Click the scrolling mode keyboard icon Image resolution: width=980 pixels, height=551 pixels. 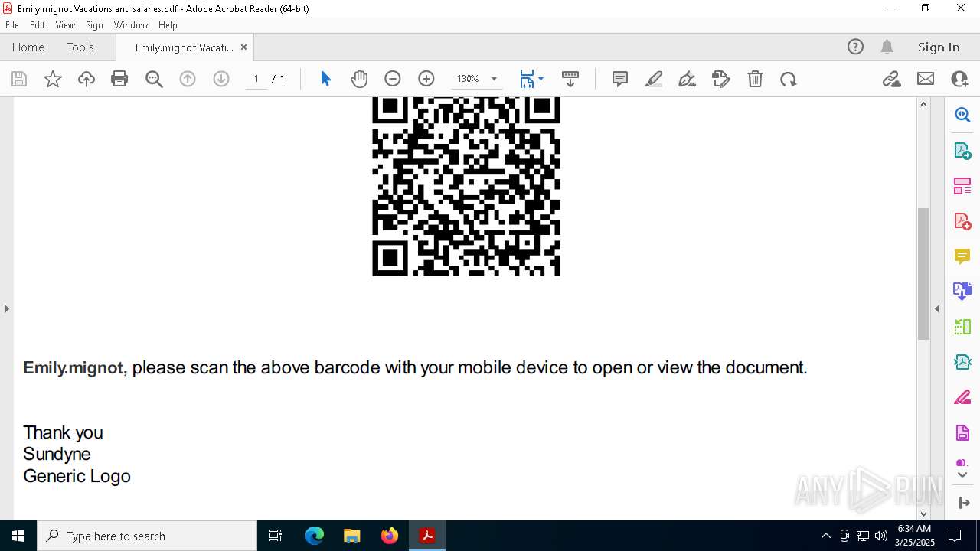(570, 79)
